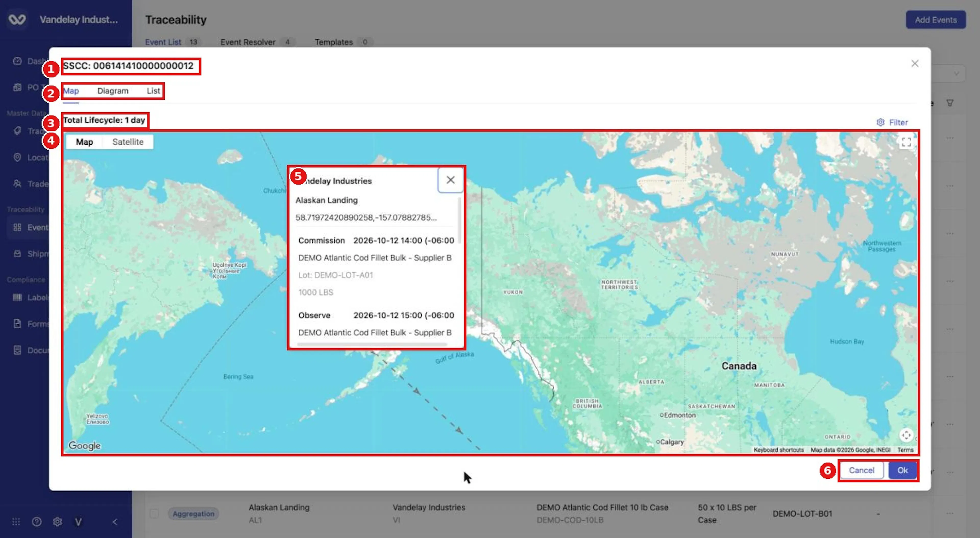The image size is (980, 538).
Task: Click the Aggregation event tag
Action: pyautogui.click(x=193, y=514)
